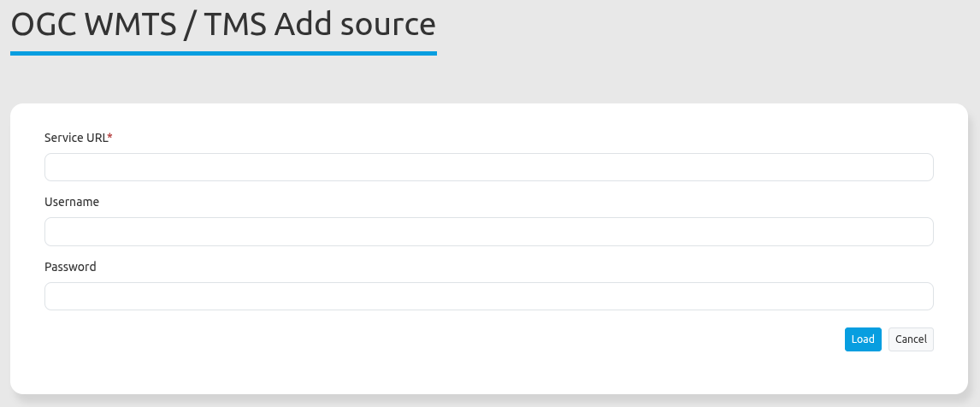Focus the Username text box

click(488, 232)
